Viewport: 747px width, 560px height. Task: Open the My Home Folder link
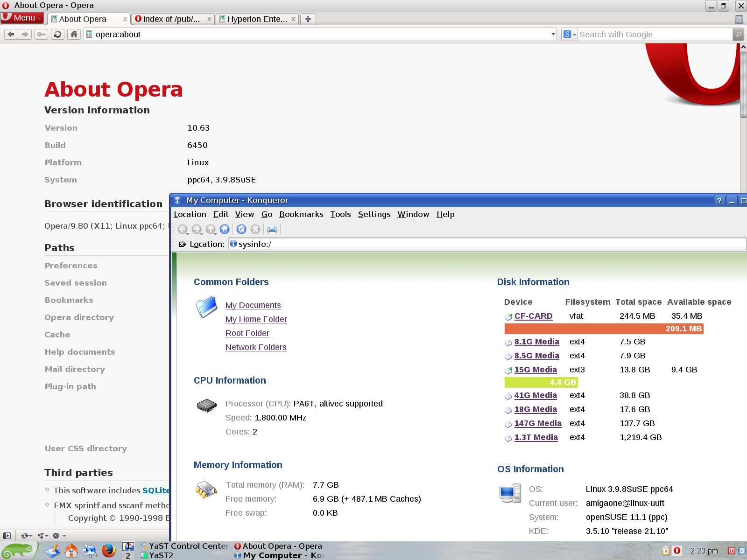(x=256, y=319)
